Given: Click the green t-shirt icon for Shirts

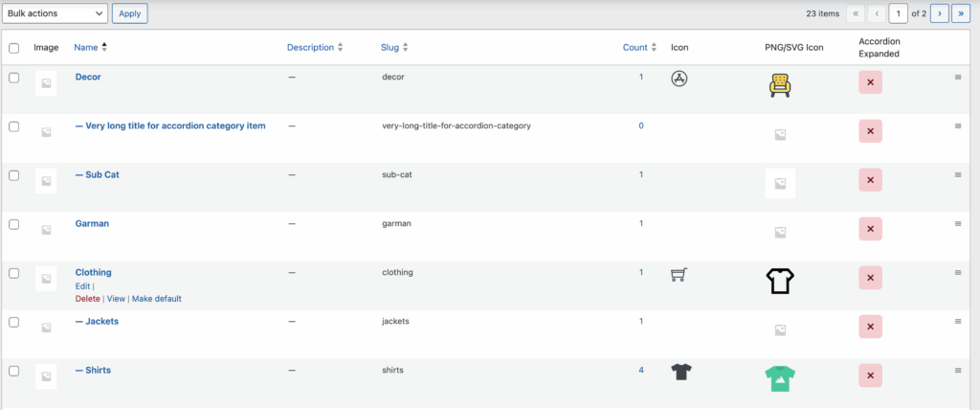Looking at the screenshot, I should 780,378.
